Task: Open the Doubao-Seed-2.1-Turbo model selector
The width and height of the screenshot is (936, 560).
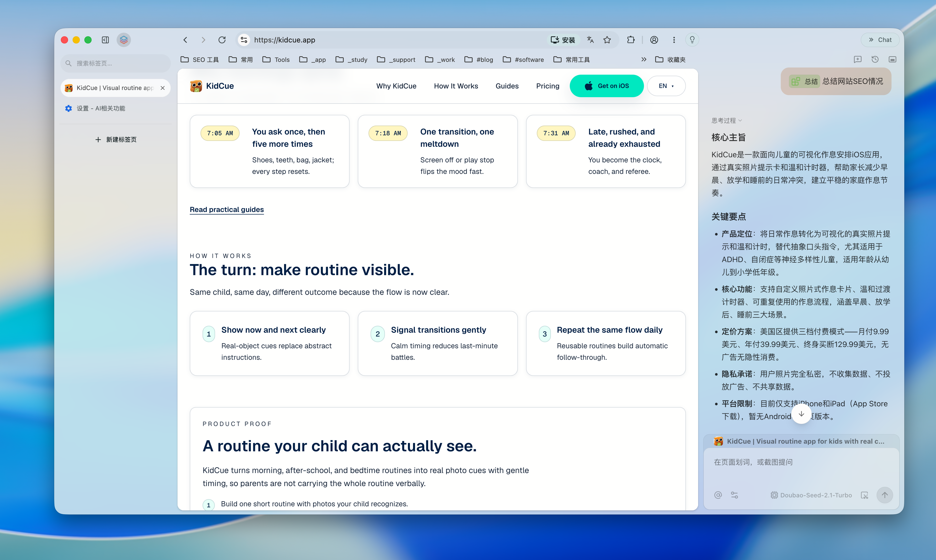Action: point(811,495)
